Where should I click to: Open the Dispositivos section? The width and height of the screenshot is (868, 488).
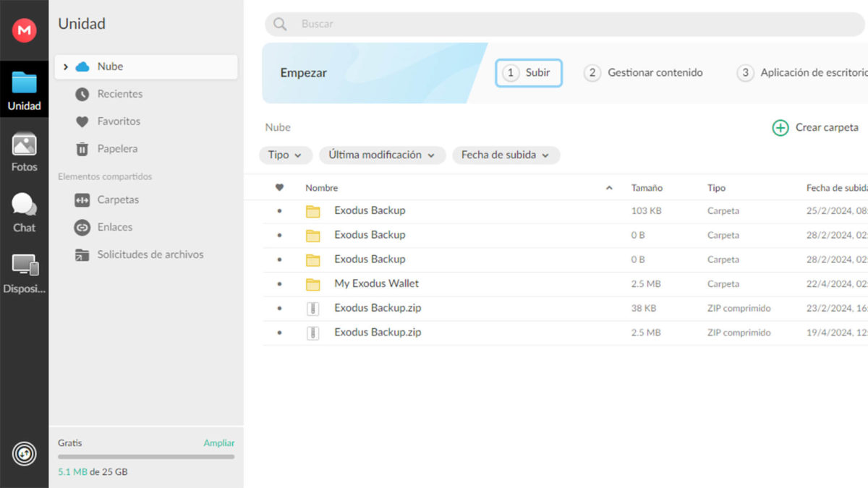tap(25, 273)
